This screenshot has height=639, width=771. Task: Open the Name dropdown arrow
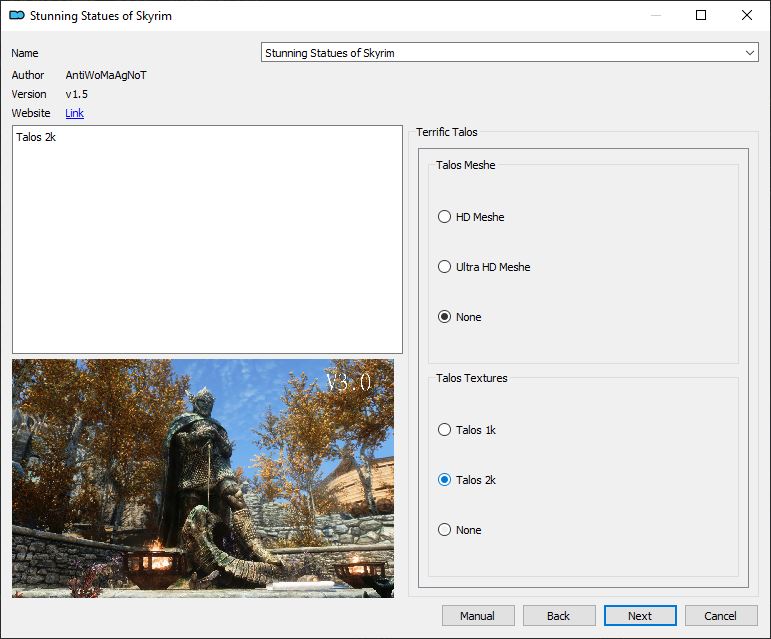coord(750,53)
